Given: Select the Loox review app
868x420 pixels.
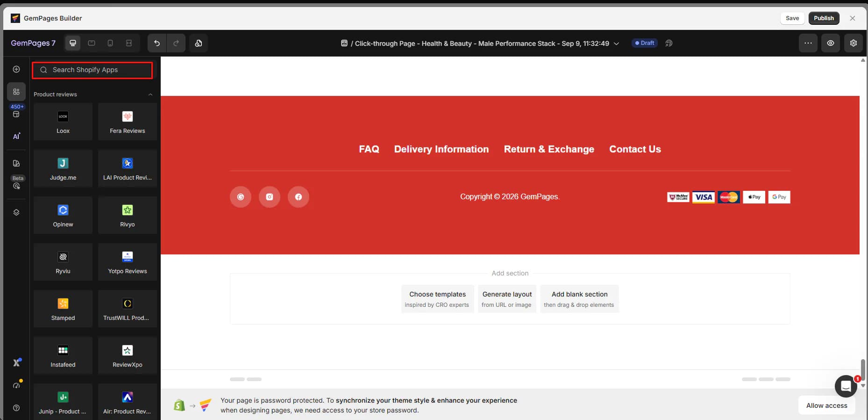Looking at the screenshot, I should pos(63,122).
